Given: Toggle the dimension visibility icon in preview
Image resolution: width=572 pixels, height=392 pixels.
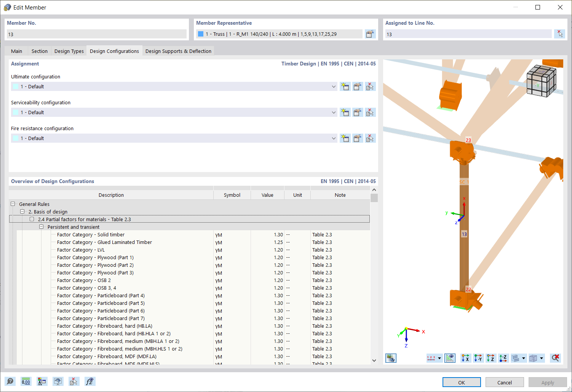Looking at the screenshot, I should pos(450,358).
